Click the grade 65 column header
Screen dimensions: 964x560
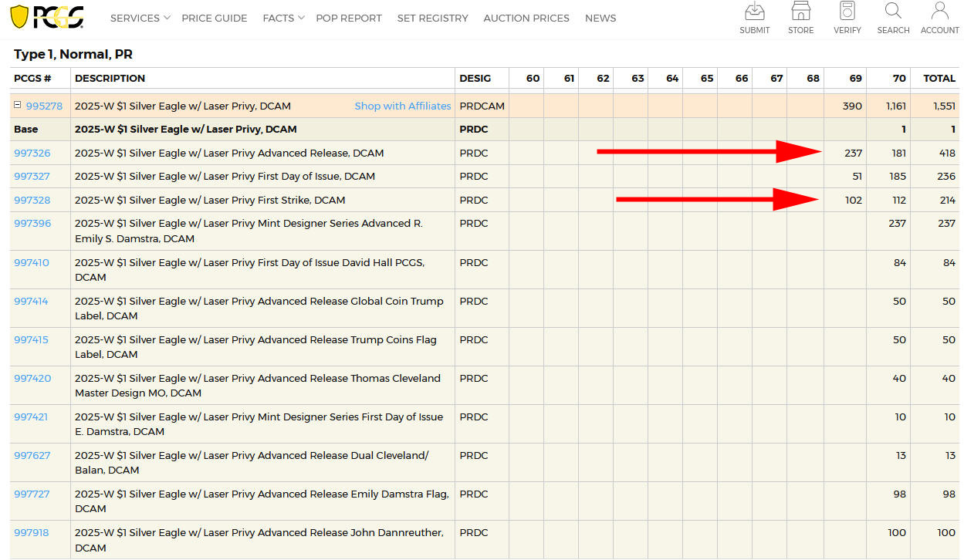(707, 78)
